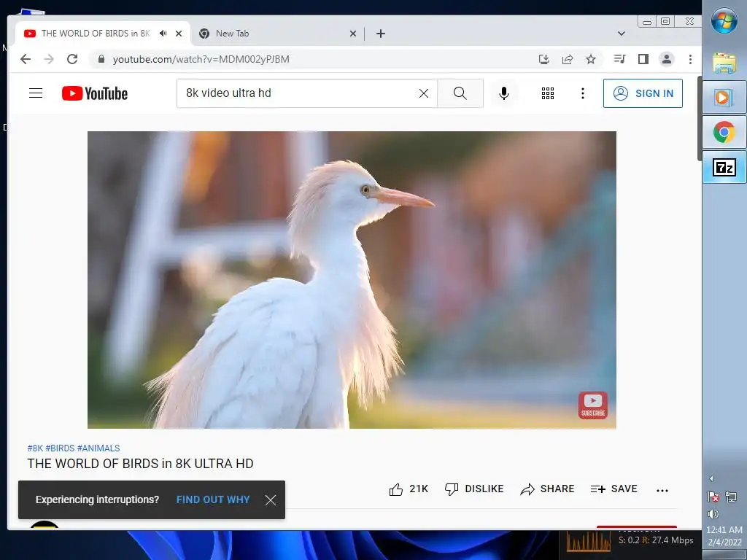747x560 pixels.
Task: Open the media player taskbar icon
Action: [x=724, y=98]
